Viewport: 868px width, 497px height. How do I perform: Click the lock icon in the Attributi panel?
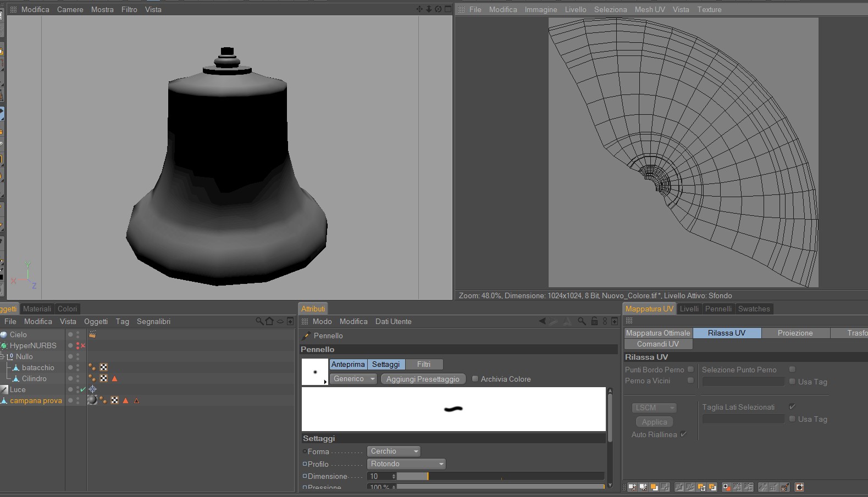pos(594,321)
